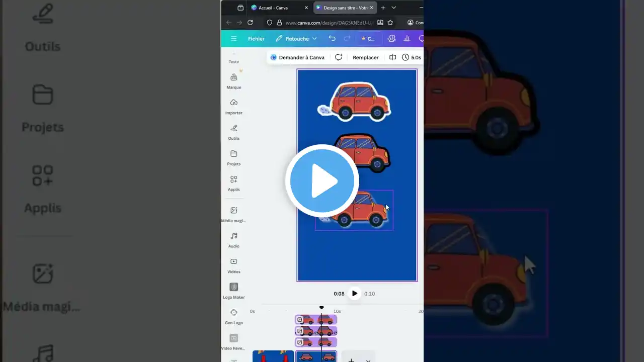Screen dimensions: 644x362
Task: Expand the Retouche mode dropdown
Action: (296, 39)
